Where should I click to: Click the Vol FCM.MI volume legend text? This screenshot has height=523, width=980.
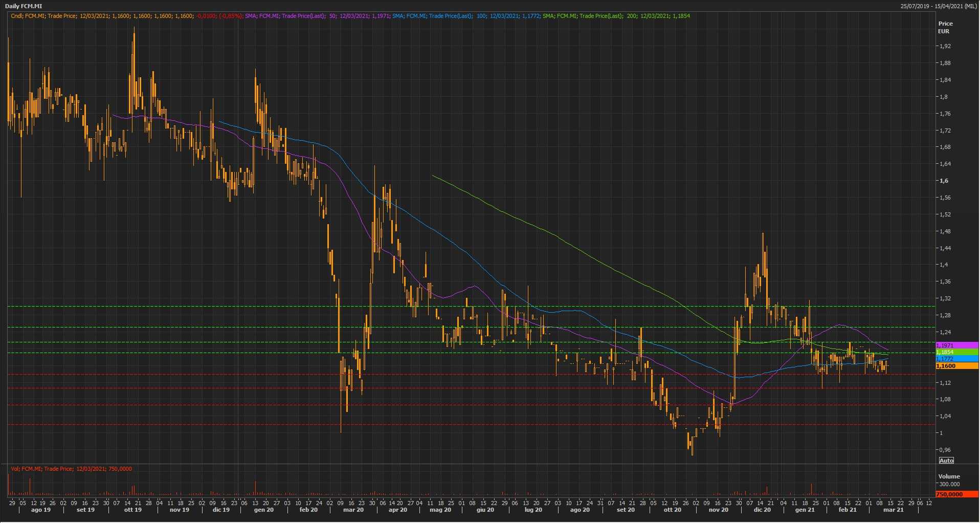pyautogui.click(x=71, y=469)
